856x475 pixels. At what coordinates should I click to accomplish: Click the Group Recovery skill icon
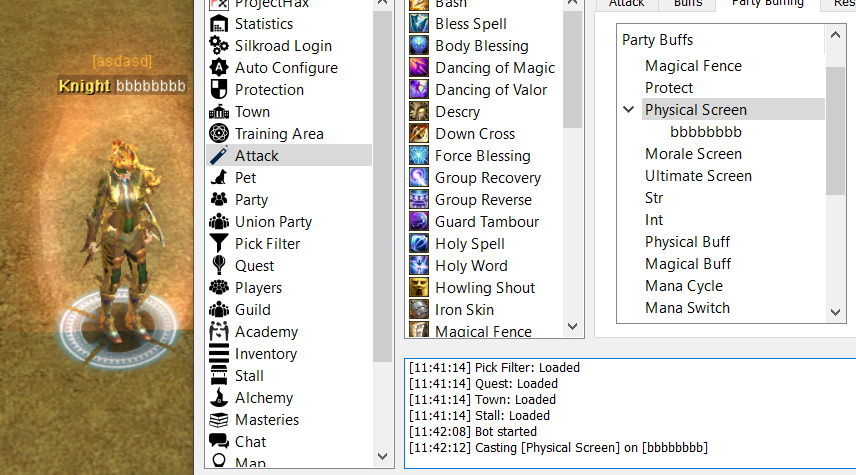point(419,177)
